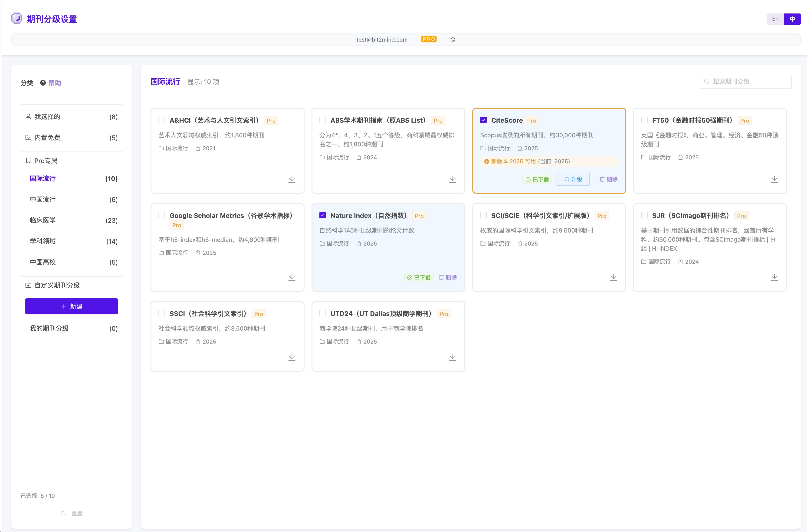Download the UTD24 journal list
The height and width of the screenshot is (532, 807).
[x=453, y=357]
